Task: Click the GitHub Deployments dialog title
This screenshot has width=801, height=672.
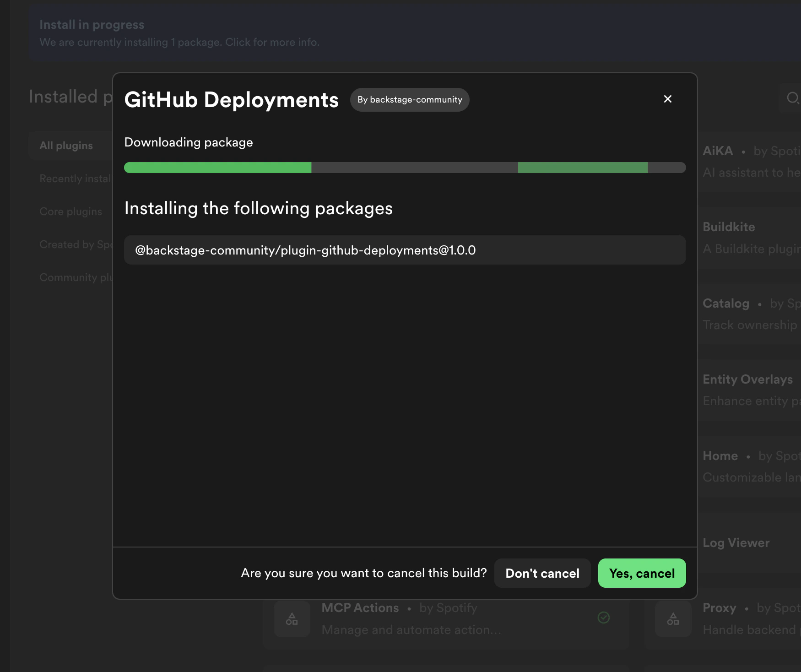Action: click(x=232, y=100)
